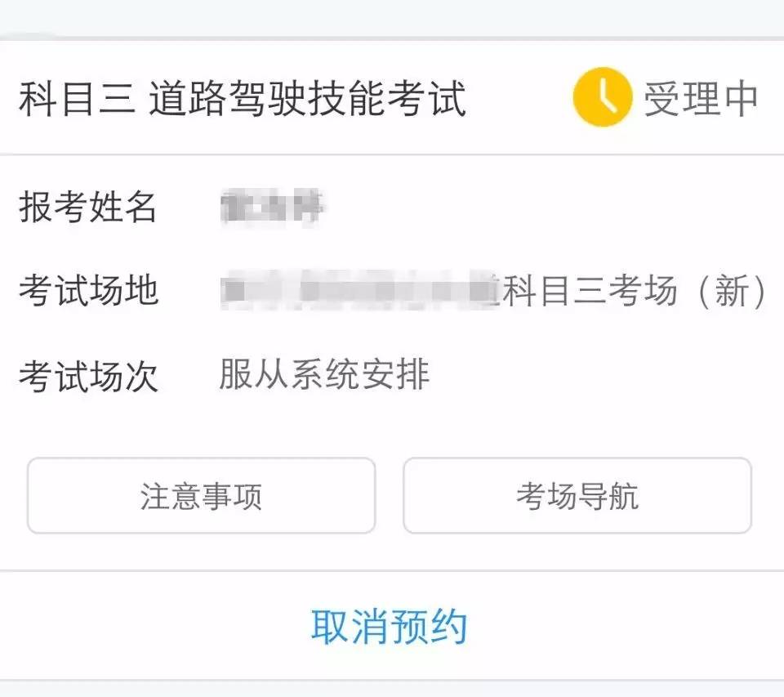Image resolution: width=784 pixels, height=697 pixels.
Task: Cancel the booking via 取消预约
Action: [389, 627]
